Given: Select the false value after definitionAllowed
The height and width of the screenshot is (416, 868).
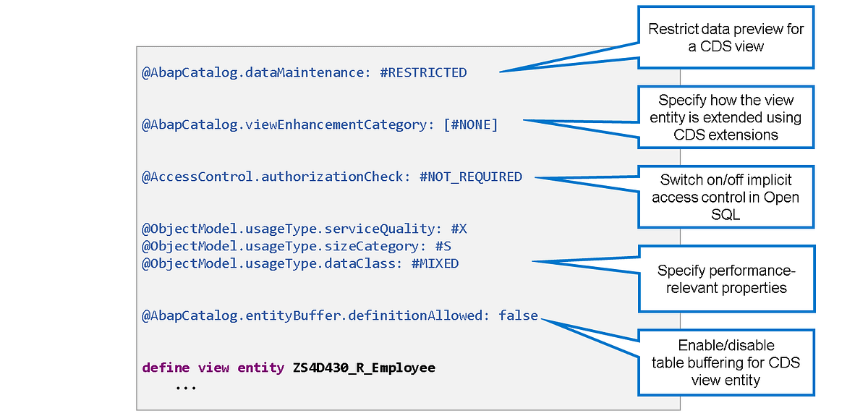Looking at the screenshot, I should [519, 315].
